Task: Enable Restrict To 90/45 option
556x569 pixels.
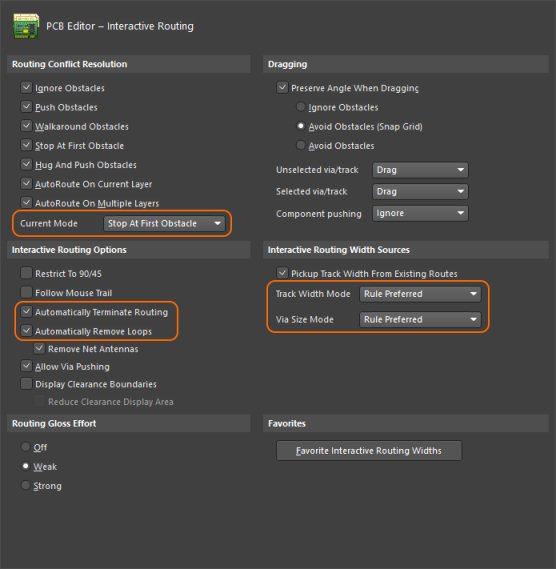Action: (x=26, y=273)
